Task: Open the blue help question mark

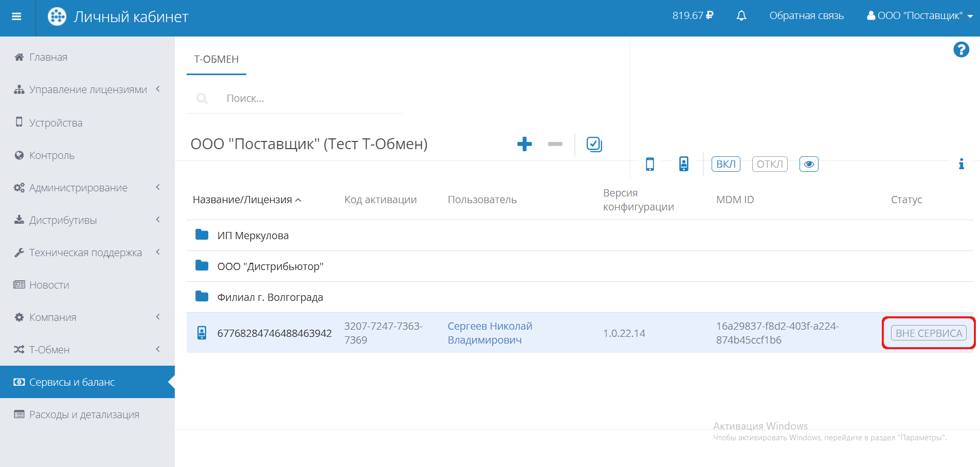Action: tap(961, 49)
